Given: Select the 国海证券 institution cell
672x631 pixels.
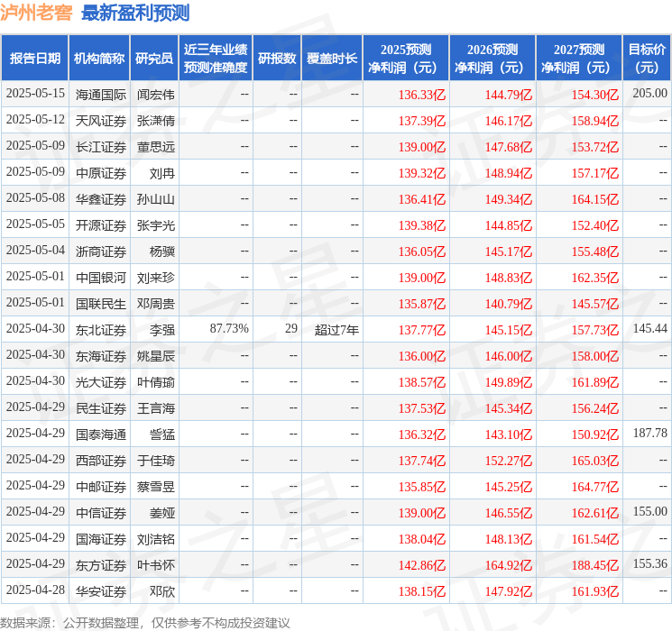Looking at the screenshot, I should [x=101, y=539].
